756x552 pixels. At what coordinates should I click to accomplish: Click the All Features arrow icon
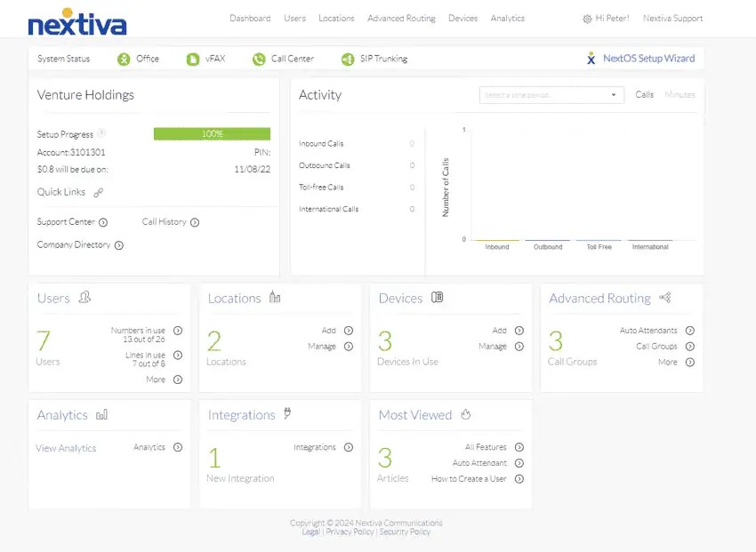[x=519, y=447]
